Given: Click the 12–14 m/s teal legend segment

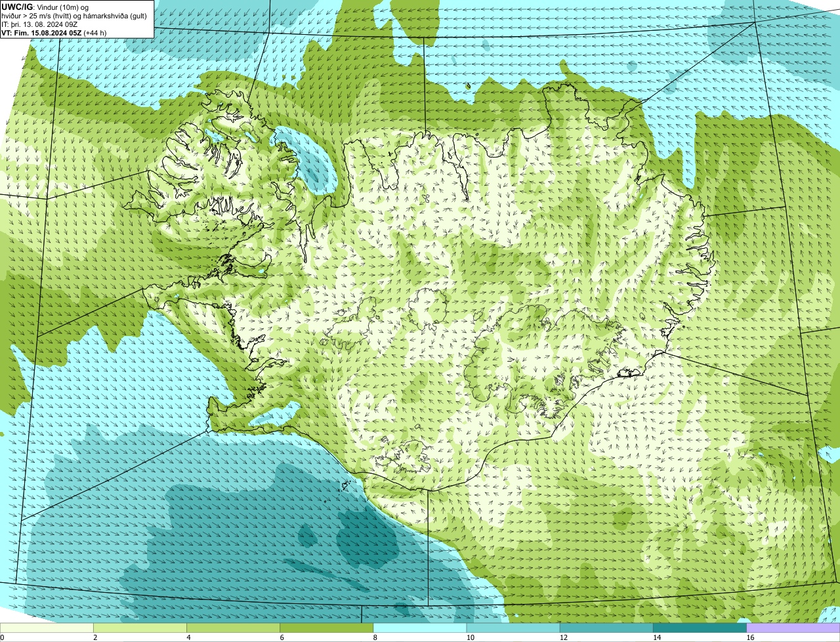Looking at the screenshot, I should (606, 628).
